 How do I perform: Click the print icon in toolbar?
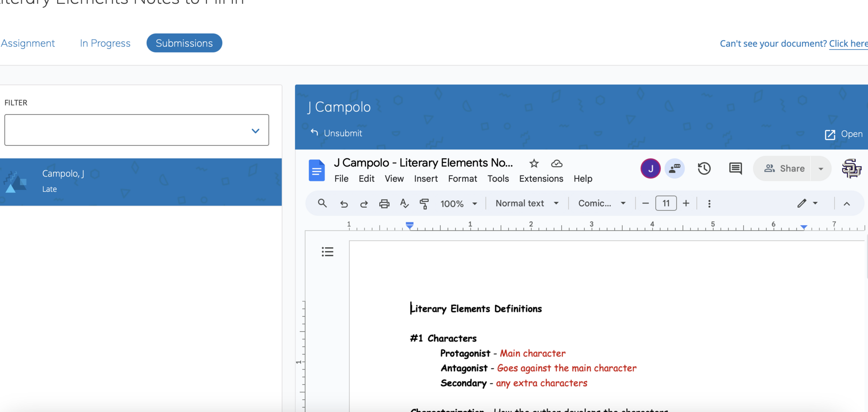tap(384, 204)
